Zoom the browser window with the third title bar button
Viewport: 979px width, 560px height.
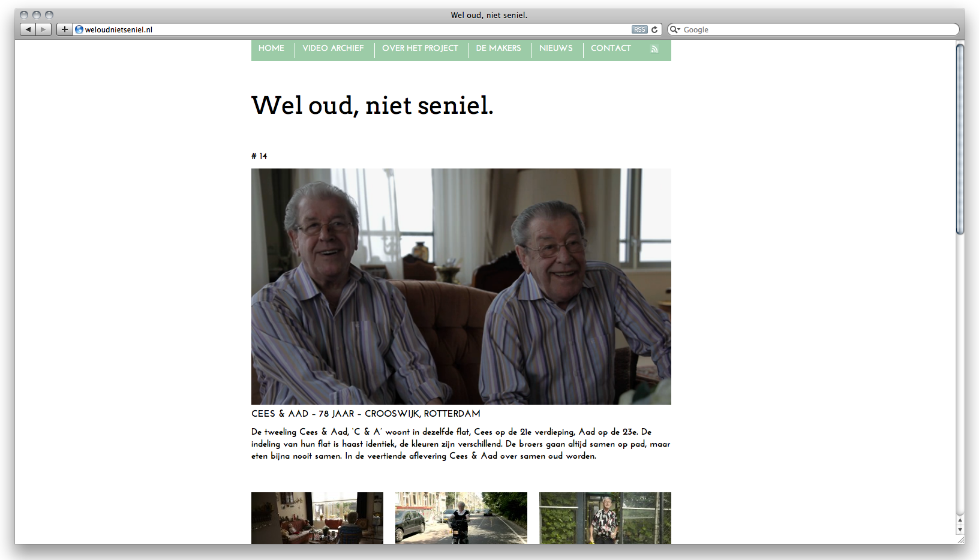pyautogui.click(x=49, y=15)
